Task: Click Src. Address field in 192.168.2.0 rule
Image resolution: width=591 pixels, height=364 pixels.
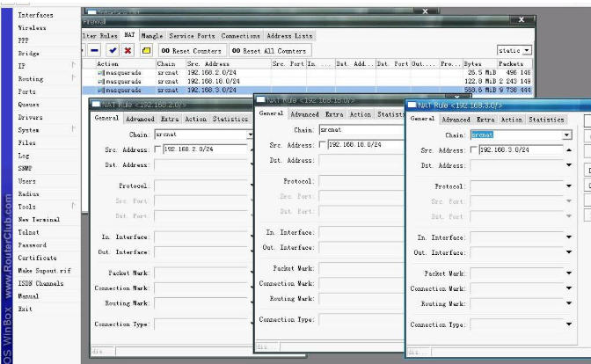Action: point(203,149)
